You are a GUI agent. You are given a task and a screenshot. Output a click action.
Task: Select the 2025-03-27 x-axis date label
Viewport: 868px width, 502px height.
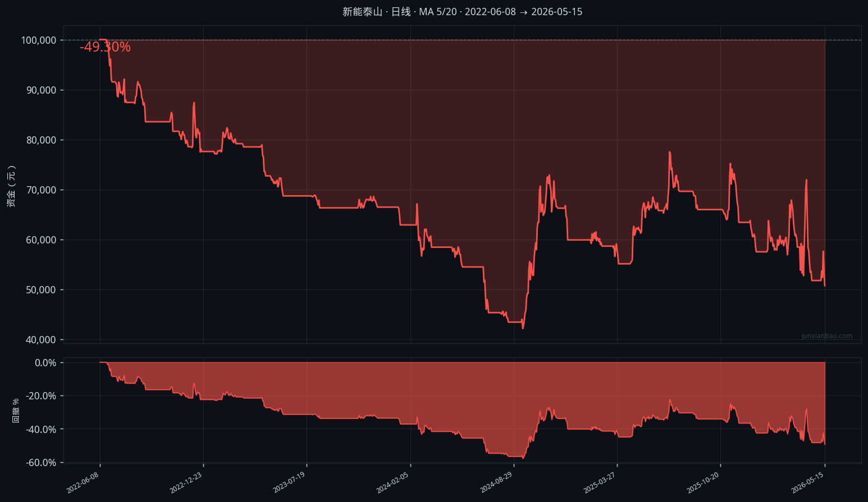coord(600,482)
